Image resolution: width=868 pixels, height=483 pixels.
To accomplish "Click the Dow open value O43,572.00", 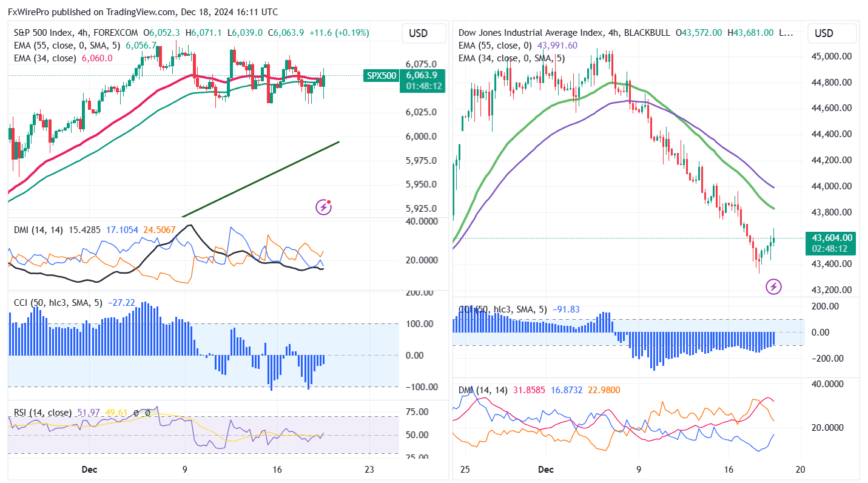I will 698,33.
